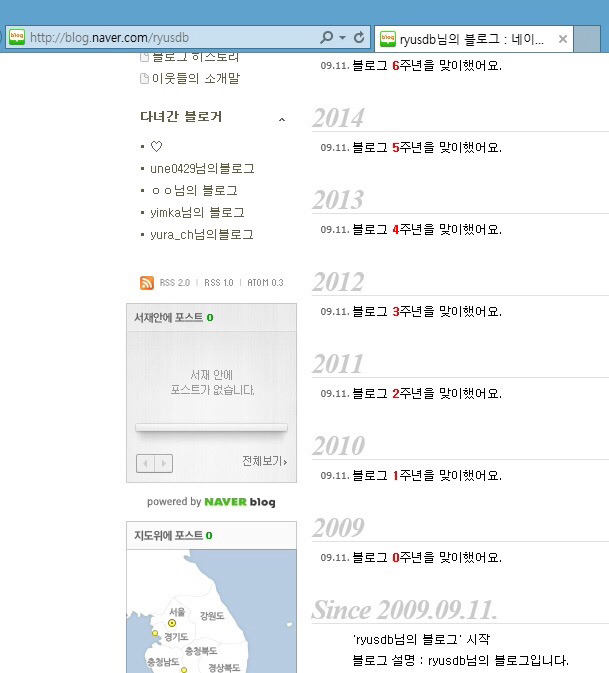Open the RSS 2.0 feed link
Screen dimensions: 609x673
pyautogui.click(x=175, y=283)
